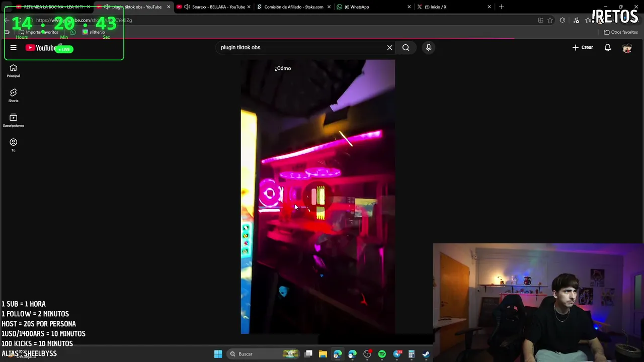Clear the YouTube search box text
This screenshot has width=644, height=362.
coord(389,47)
